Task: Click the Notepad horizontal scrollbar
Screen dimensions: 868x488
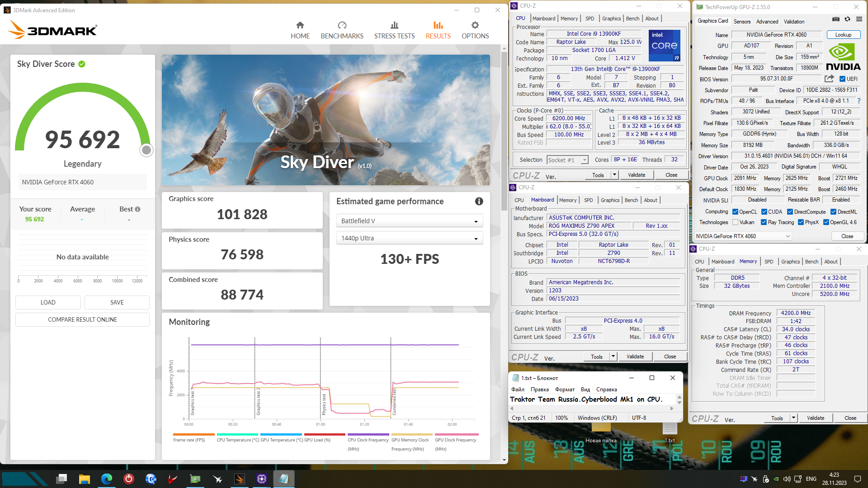Action: [x=593, y=408]
